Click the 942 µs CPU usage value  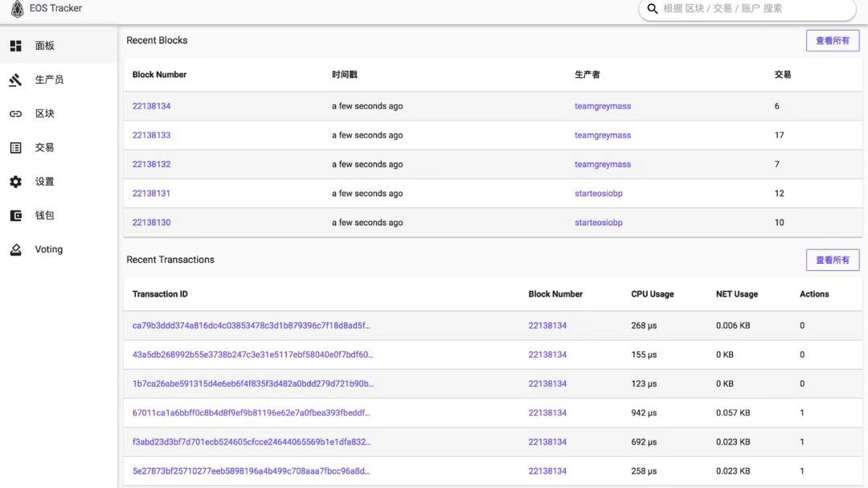coord(644,412)
